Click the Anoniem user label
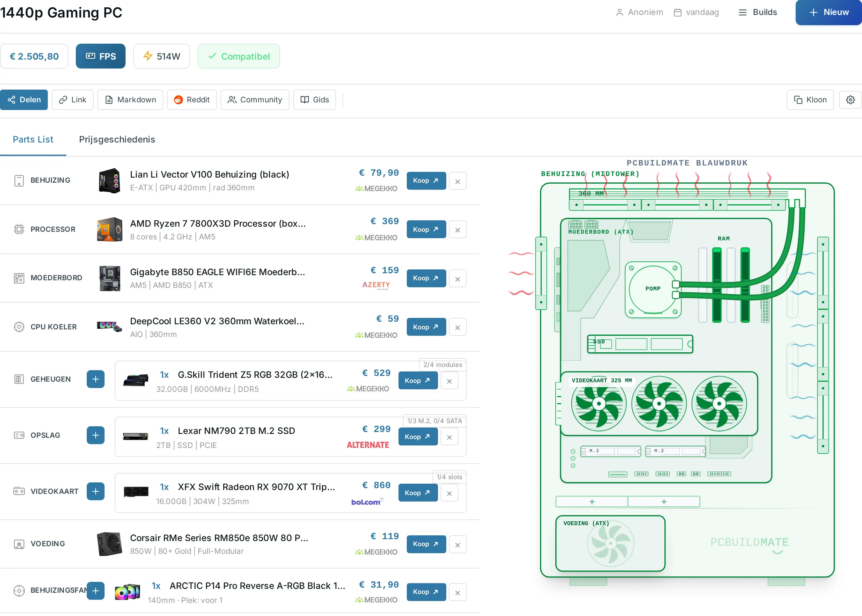The height and width of the screenshot is (616, 862). pos(639,12)
